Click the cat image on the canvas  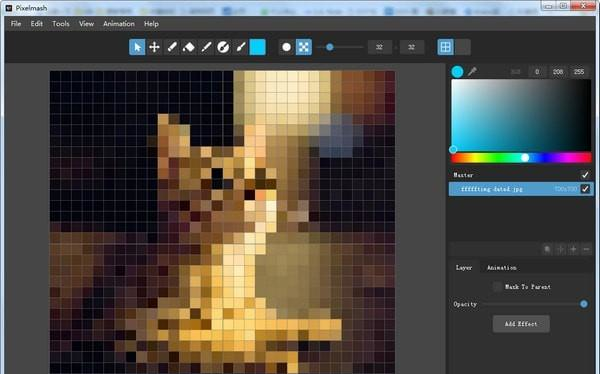[222, 222]
